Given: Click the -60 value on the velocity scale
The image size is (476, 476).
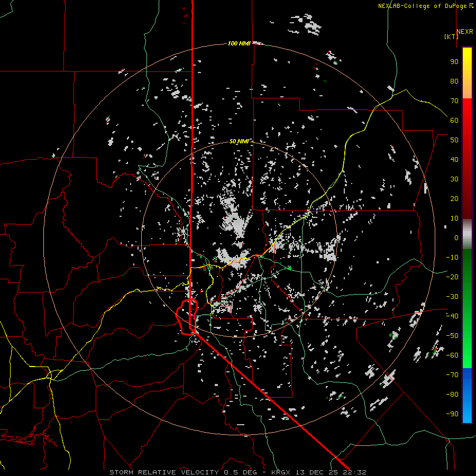Looking at the screenshot, I should [452, 355].
